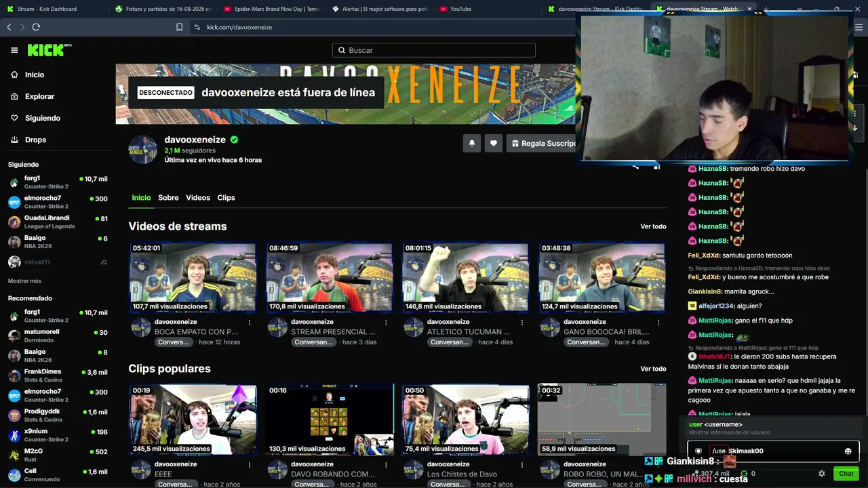
Task: Click GANO BOOOCAA video title
Action: (606, 332)
